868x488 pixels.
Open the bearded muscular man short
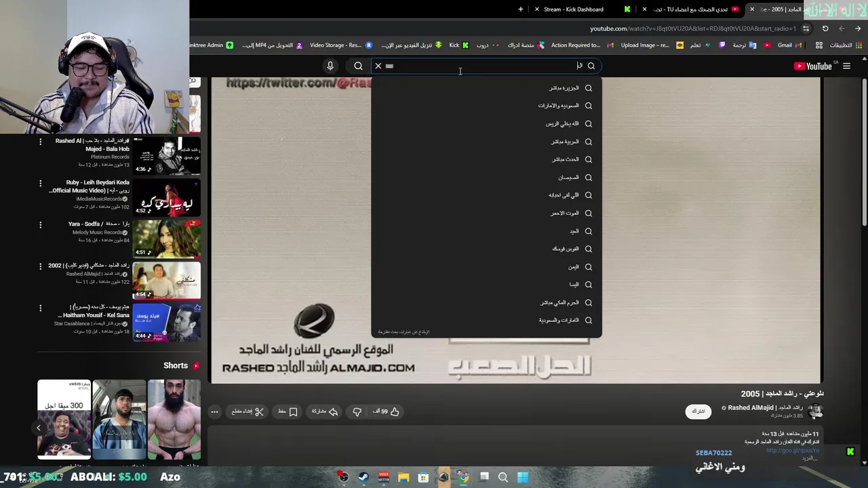tap(174, 420)
